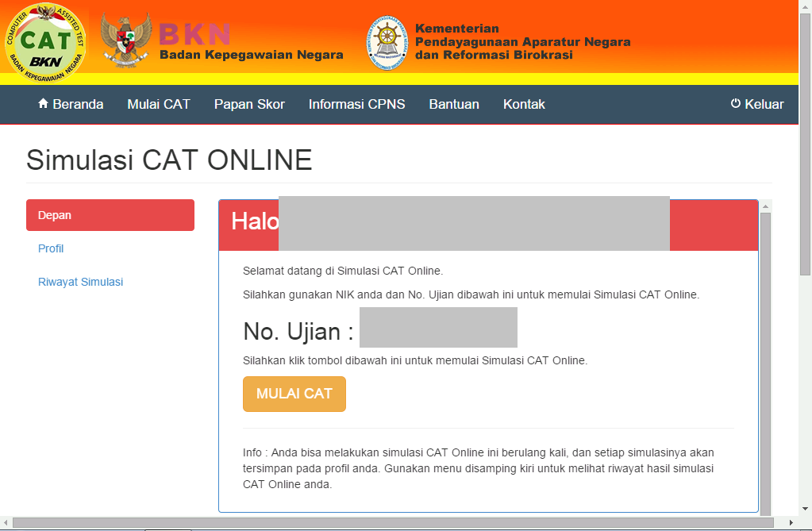
Task: Click inner panel scroll up arrow
Action: [765, 206]
